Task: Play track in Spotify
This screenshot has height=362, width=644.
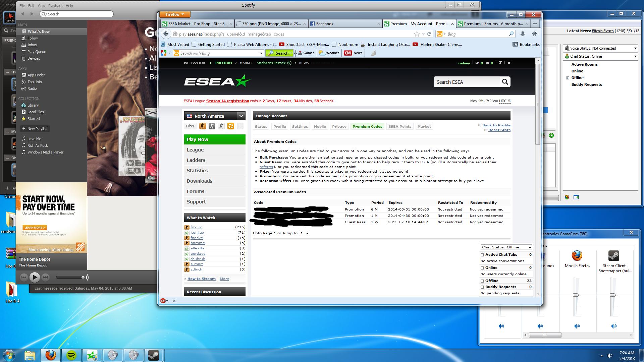Action: [x=35, y=277]
